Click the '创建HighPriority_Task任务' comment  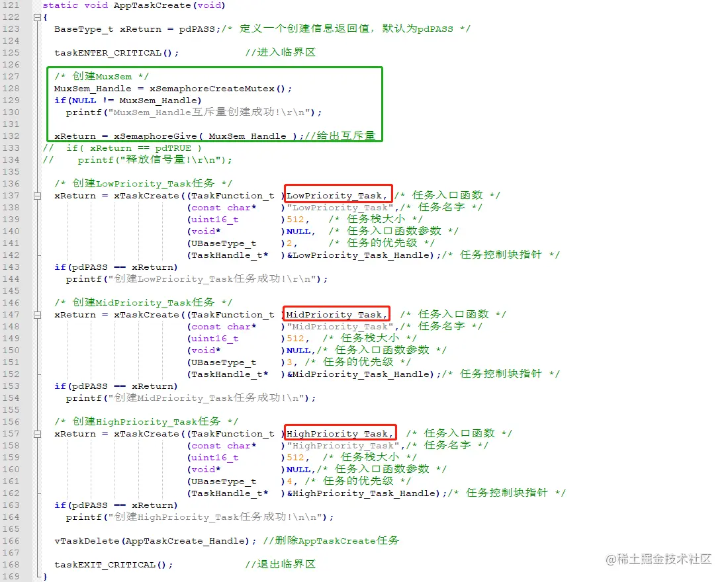tap(146, 421)
